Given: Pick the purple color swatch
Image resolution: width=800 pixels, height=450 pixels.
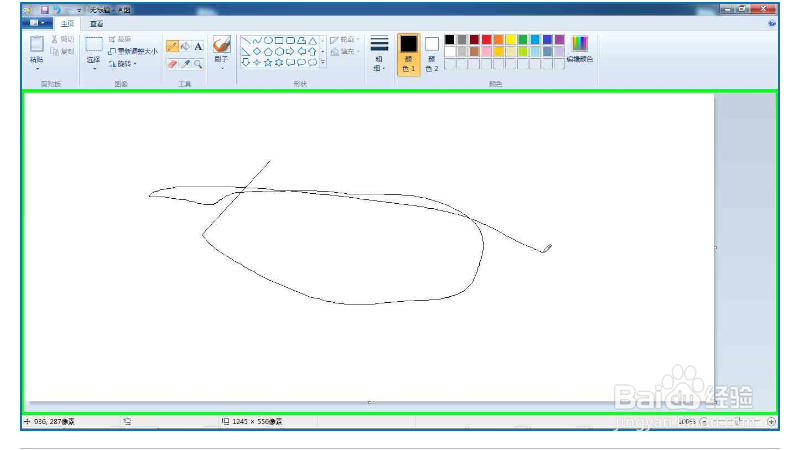Looking at the screenshot, I should click(560, 39).
